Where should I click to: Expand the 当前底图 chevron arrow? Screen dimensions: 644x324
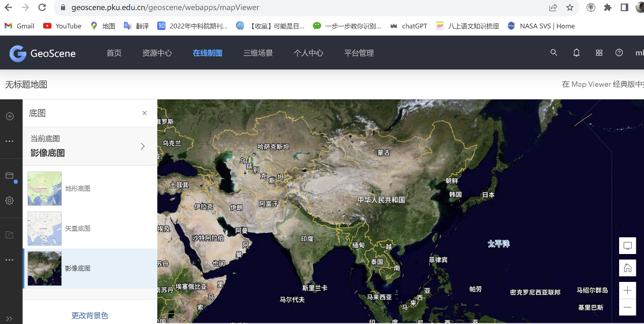[x=143, y=146]
